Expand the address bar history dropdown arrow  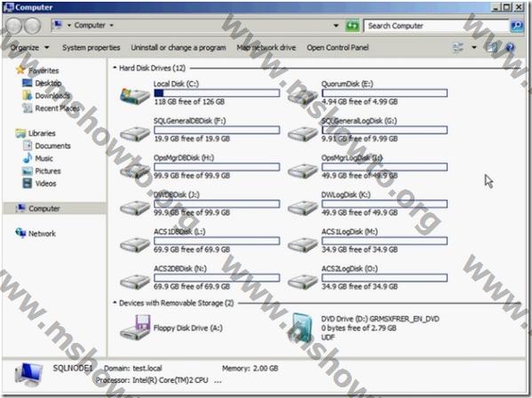(336, 26)
